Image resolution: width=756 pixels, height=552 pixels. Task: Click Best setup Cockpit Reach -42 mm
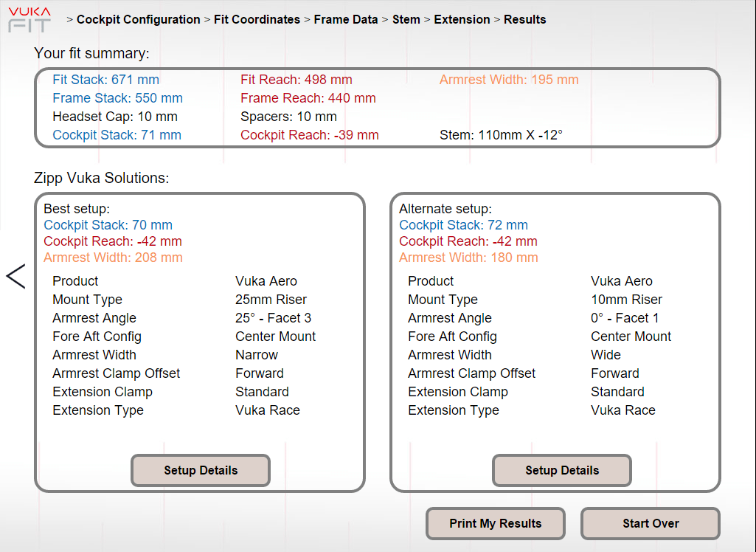pos(112,241)
